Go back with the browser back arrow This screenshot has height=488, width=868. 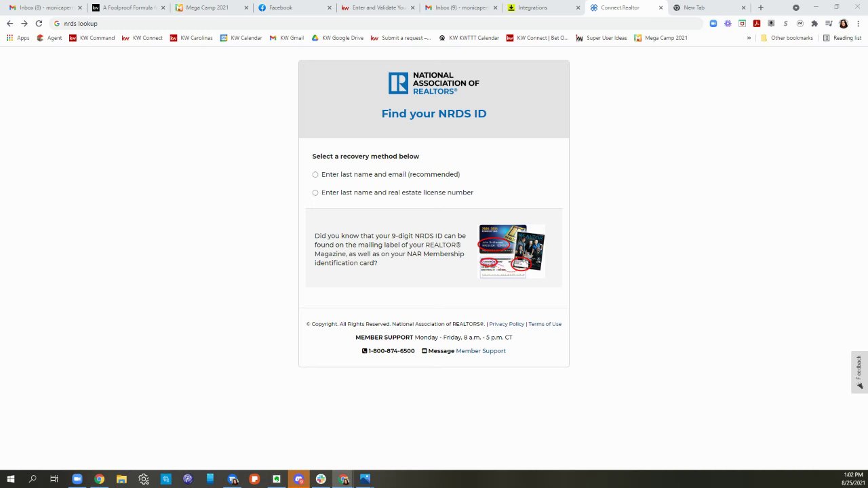[x=9, y=23]
